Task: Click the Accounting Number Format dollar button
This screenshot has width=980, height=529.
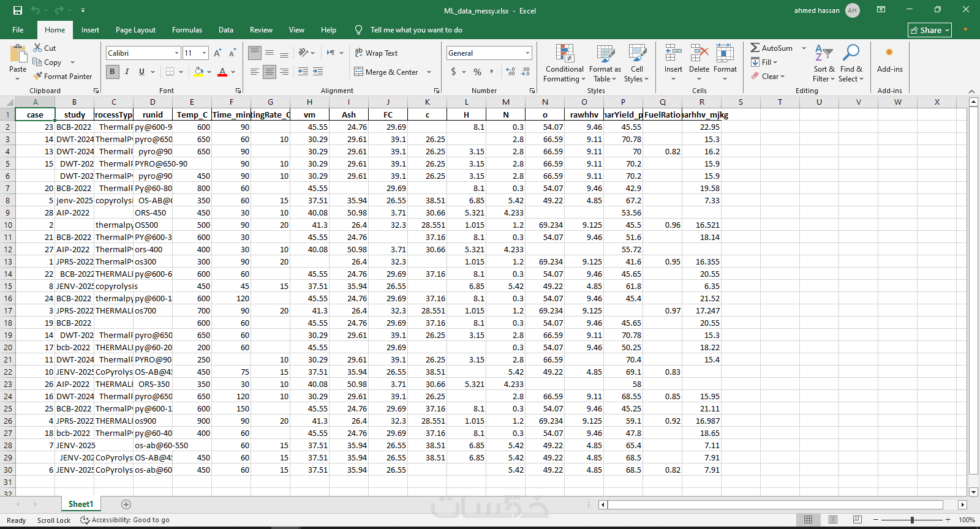Action: pyautogui.click(x=453, y=72)
